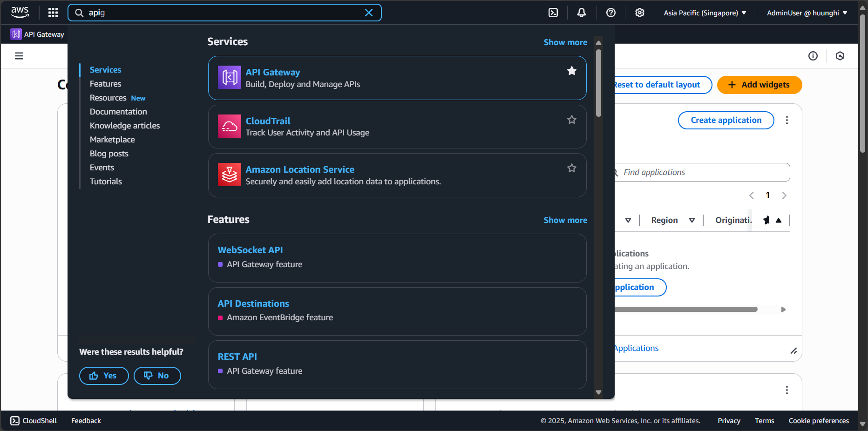Image resolution: width=868 pixels, height=431 pixels.
Task: Select Marketplace category
Action: [x=112, y=140]
